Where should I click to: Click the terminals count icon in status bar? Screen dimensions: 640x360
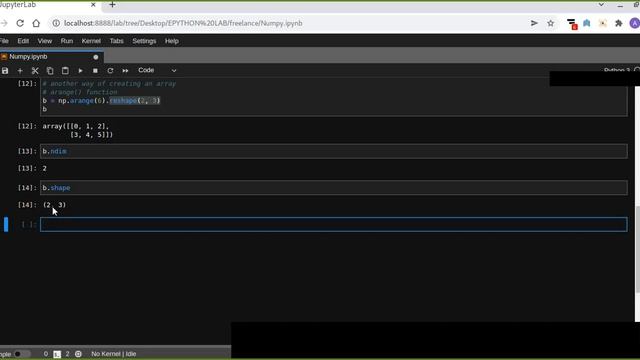pyautogui.click(x=57, y=354)
